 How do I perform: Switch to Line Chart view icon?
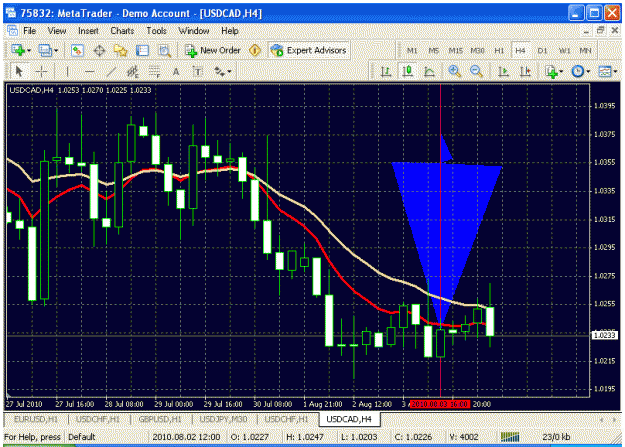[x=429, y=72]
